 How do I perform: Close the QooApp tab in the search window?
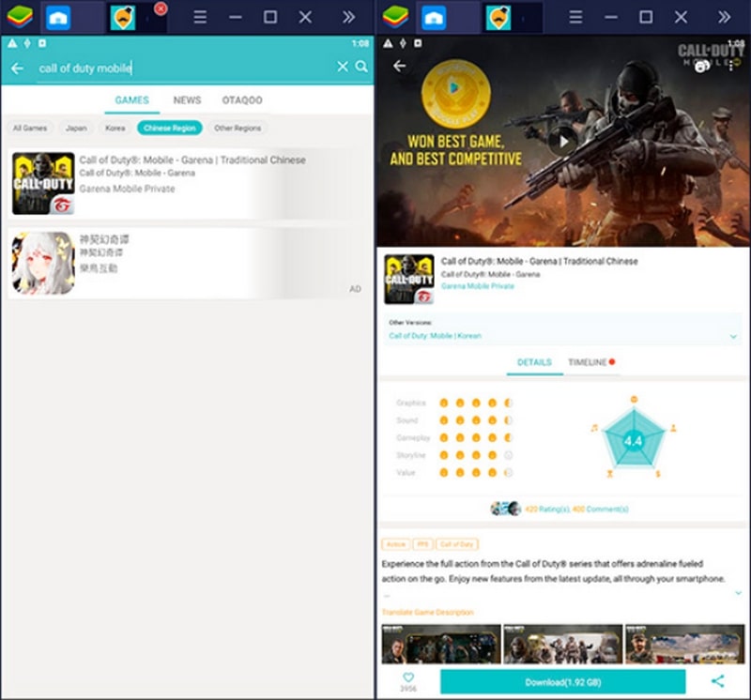pyautogui.click(x=161, y=8)
